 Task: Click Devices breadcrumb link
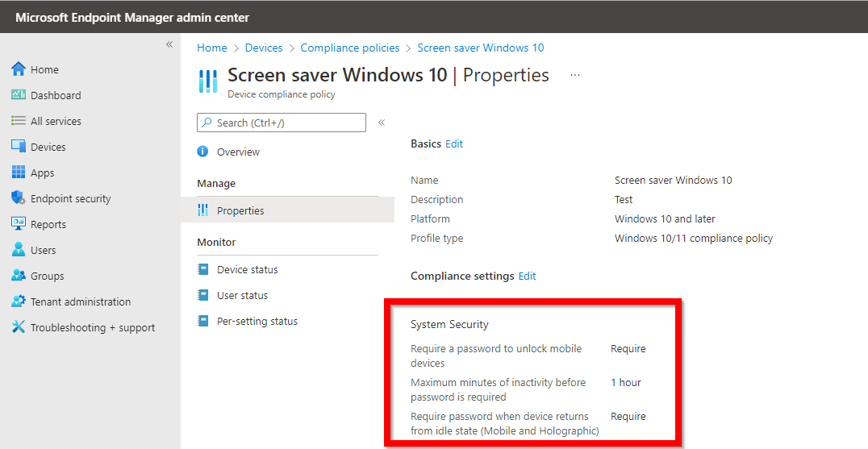264,48
